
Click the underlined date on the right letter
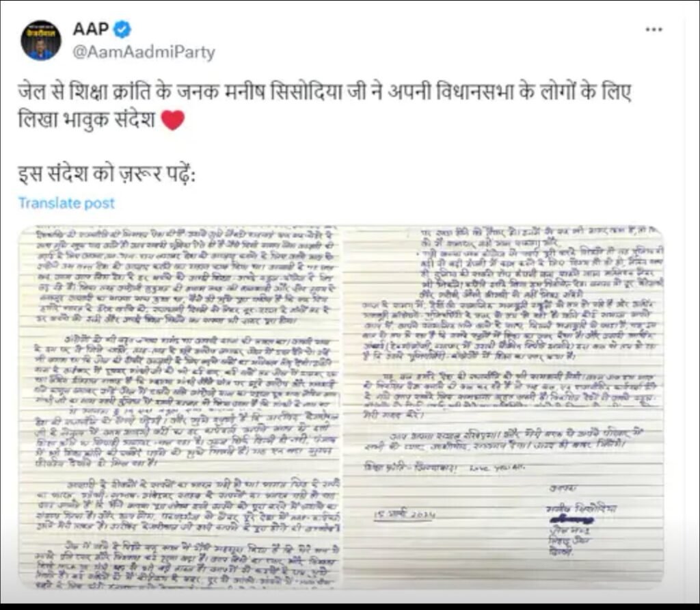(x=404, y=514)
